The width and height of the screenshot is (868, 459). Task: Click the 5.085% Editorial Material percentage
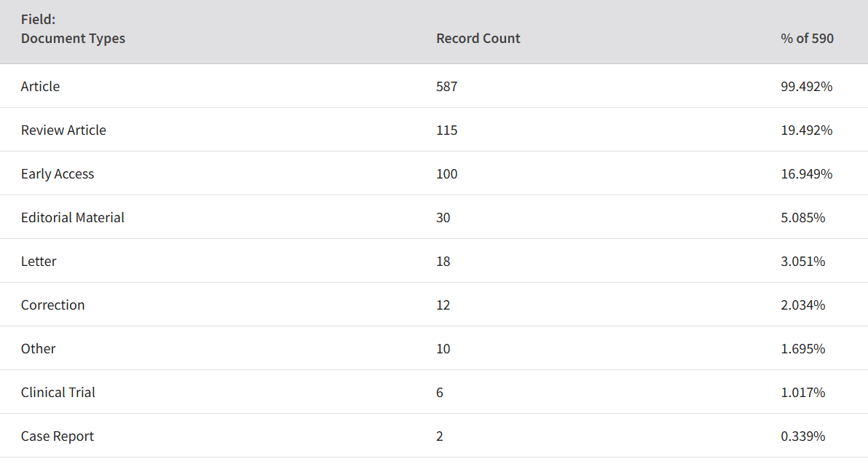[x=803, y=218]
